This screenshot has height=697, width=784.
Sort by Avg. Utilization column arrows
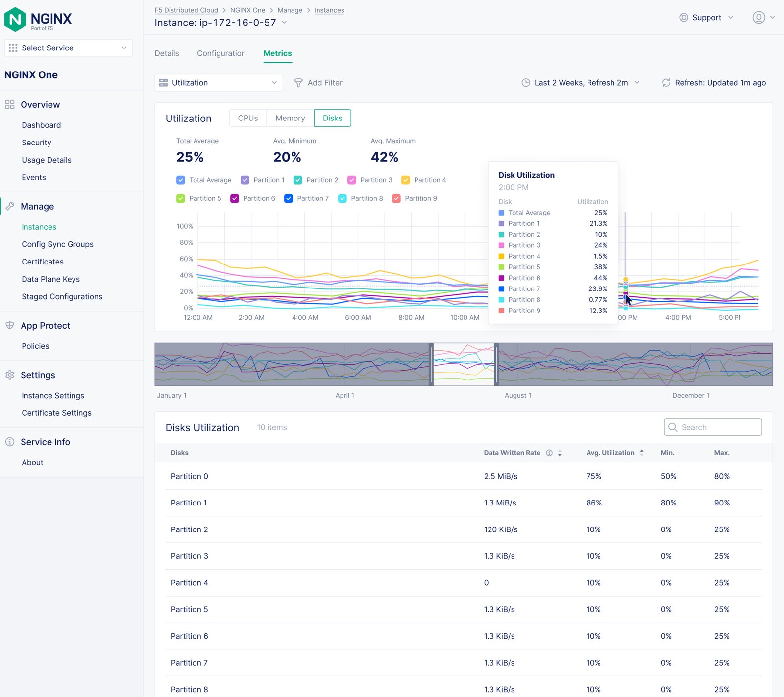(642, 453)
